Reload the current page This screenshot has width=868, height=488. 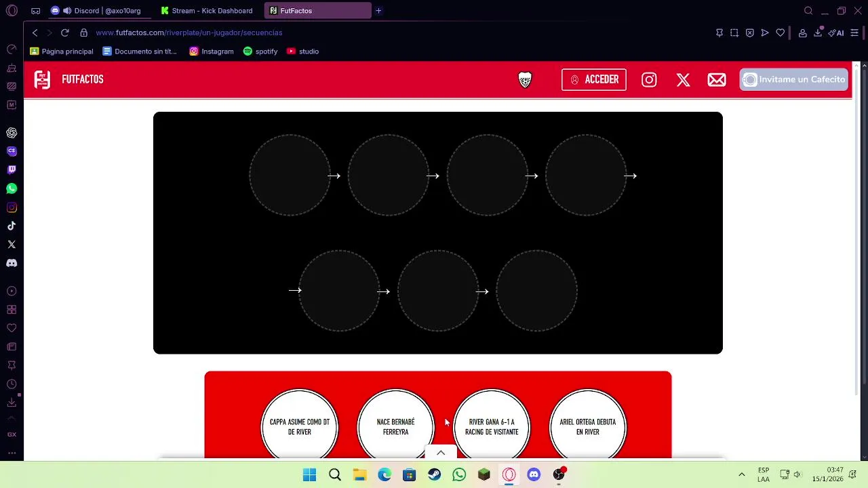point(65,33)
